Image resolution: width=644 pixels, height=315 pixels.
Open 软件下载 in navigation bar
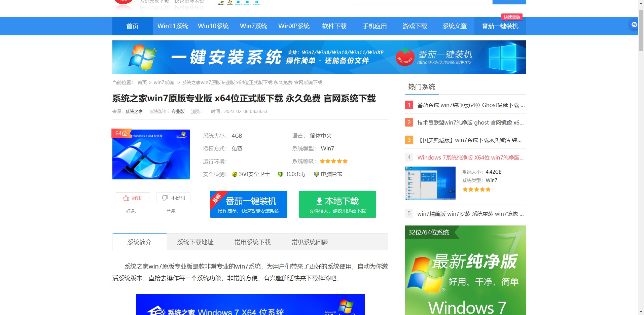click(x=334, y=26)
